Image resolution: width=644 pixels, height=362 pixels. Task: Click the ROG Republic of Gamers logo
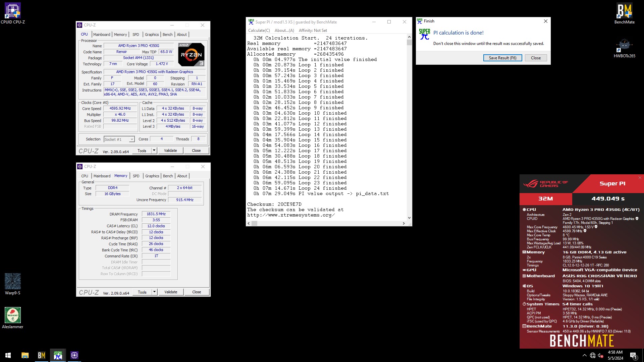click(x=545, y=184)
